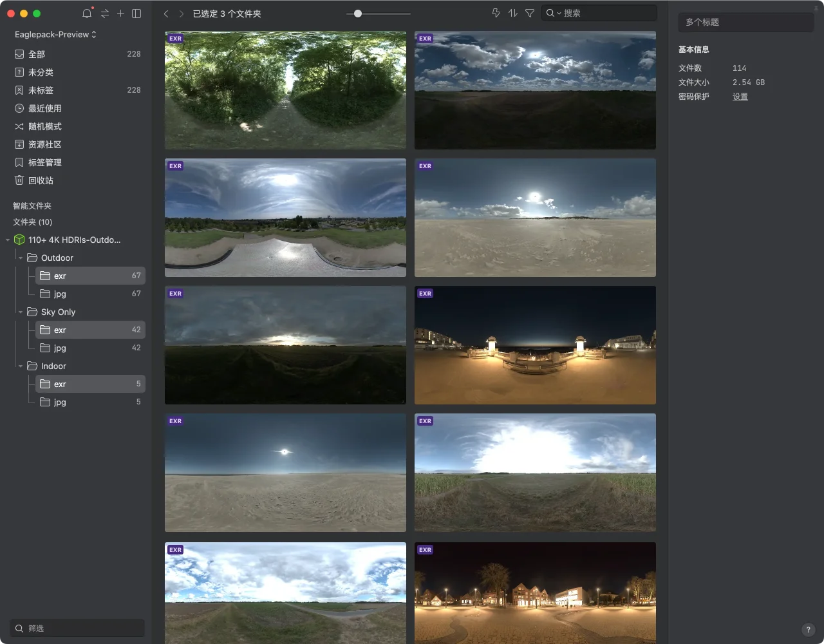
Task: Click the 文件数 114 value
Action: coord(740,68)
